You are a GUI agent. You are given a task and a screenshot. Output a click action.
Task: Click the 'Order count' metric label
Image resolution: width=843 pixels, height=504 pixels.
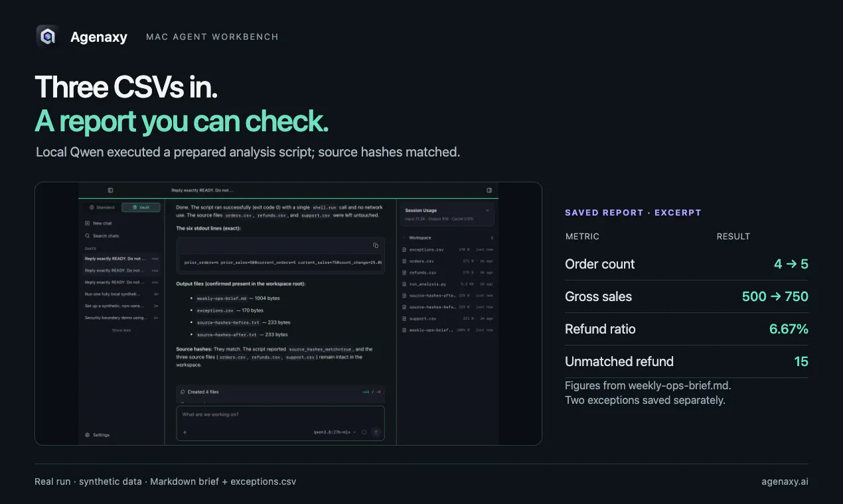600,264
